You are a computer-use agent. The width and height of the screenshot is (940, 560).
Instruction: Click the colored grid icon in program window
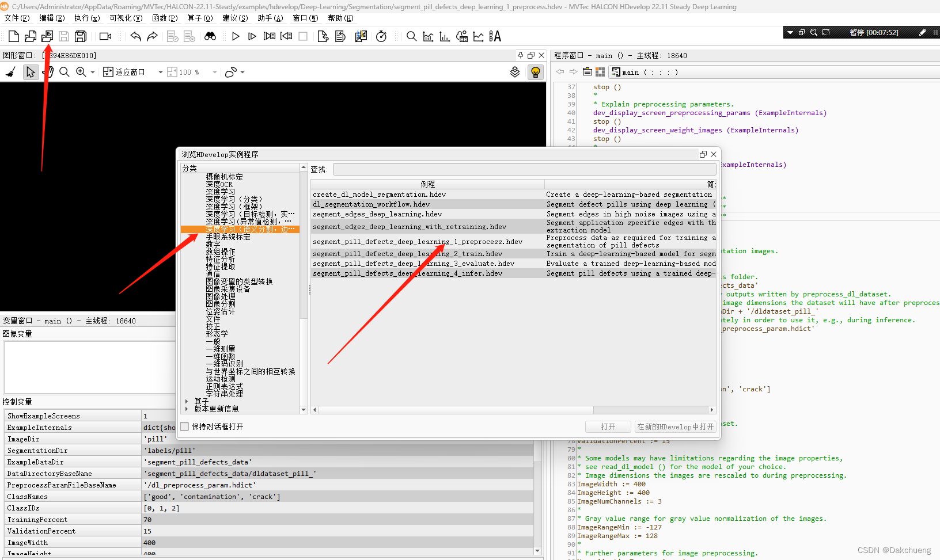[600, 72]
